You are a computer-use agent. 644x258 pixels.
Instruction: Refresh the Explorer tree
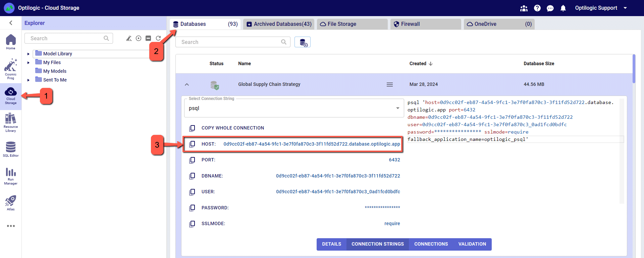pos(158,38)
